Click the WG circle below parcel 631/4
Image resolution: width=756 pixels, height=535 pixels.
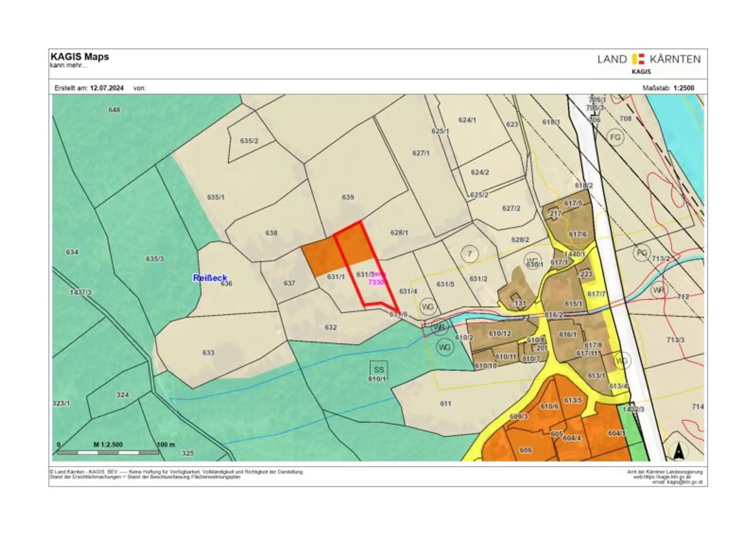pyautogui.click(x=428, y=307)
